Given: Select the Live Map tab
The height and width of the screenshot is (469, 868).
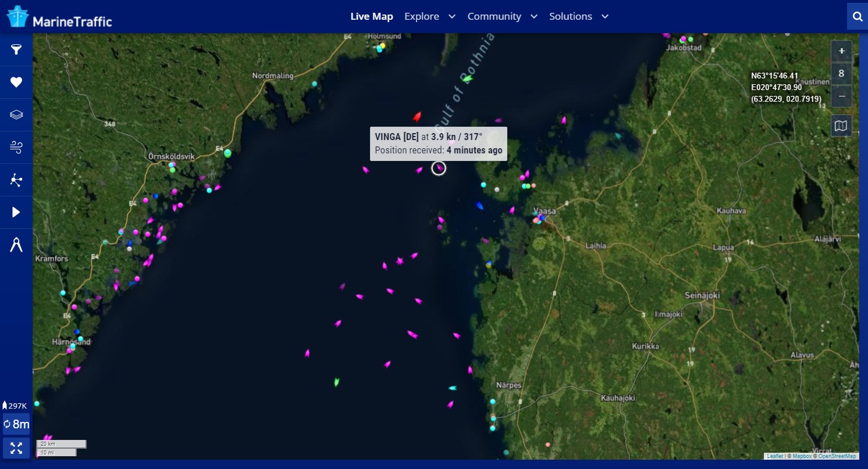Looking at the screenshot, I should 372,16.
